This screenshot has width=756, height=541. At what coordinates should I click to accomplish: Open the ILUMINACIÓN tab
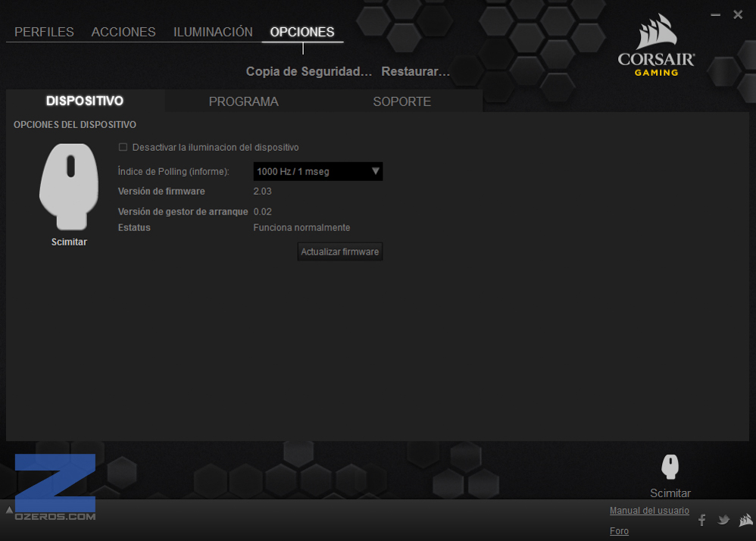pyautogui.click(x=213, y=32)
